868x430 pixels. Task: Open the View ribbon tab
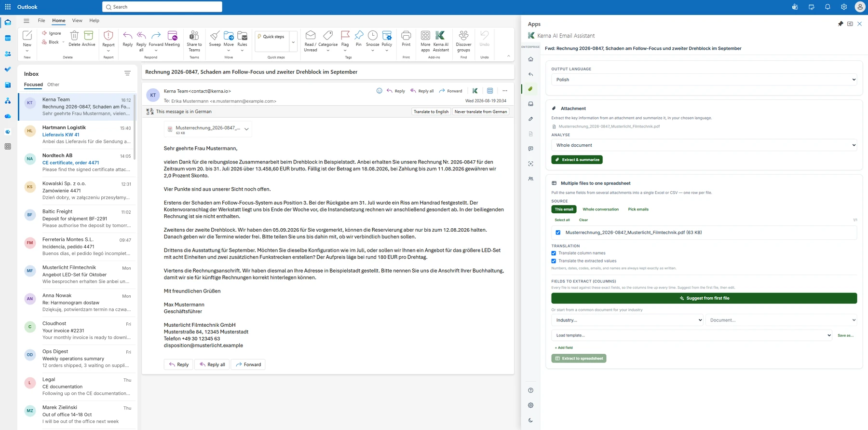77,21
